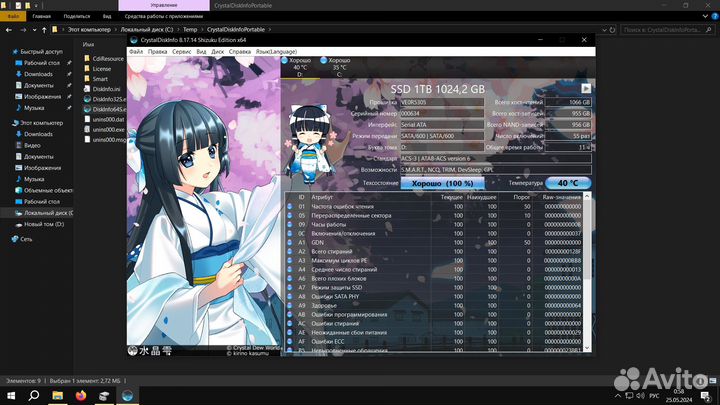
Task: Open Локальный диск (C:) in sidebar
Action: coord(46,214)
